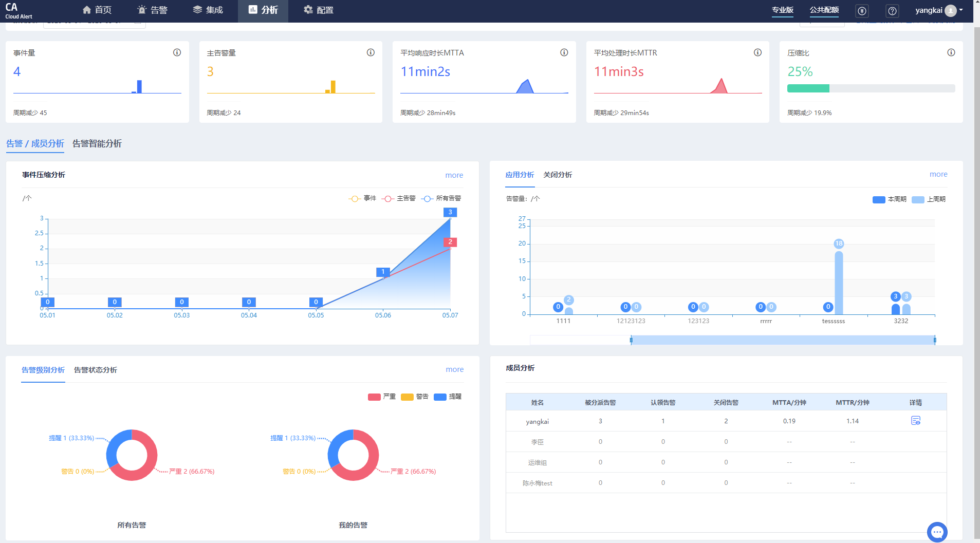
Task: Toggle 事件 series in chart legend
Action: [x=362, y=198]
